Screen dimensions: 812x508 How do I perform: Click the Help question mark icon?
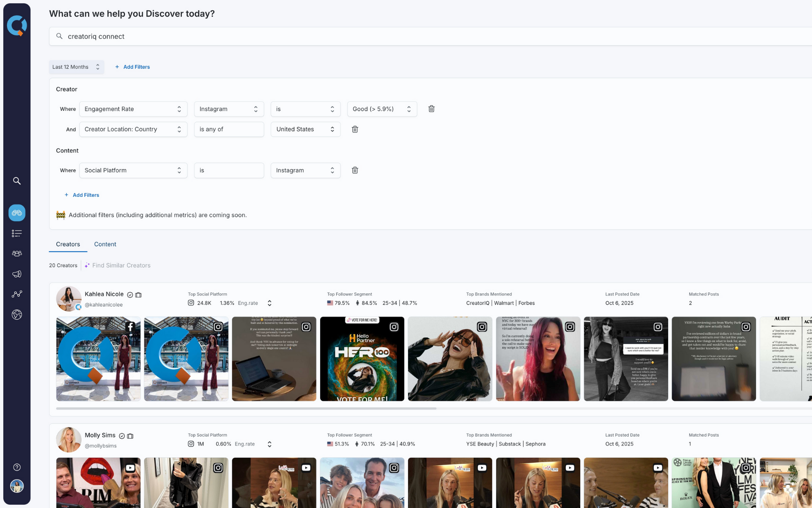point(17,467)
